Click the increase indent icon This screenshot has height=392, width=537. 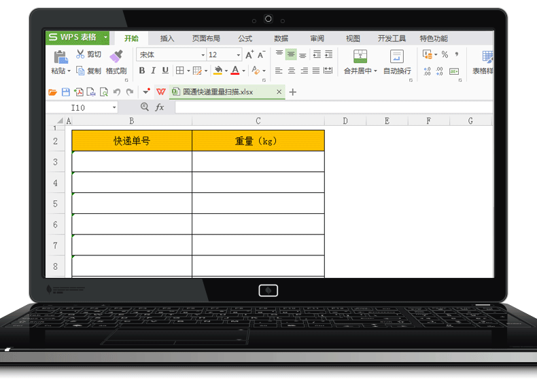(329, 54)
